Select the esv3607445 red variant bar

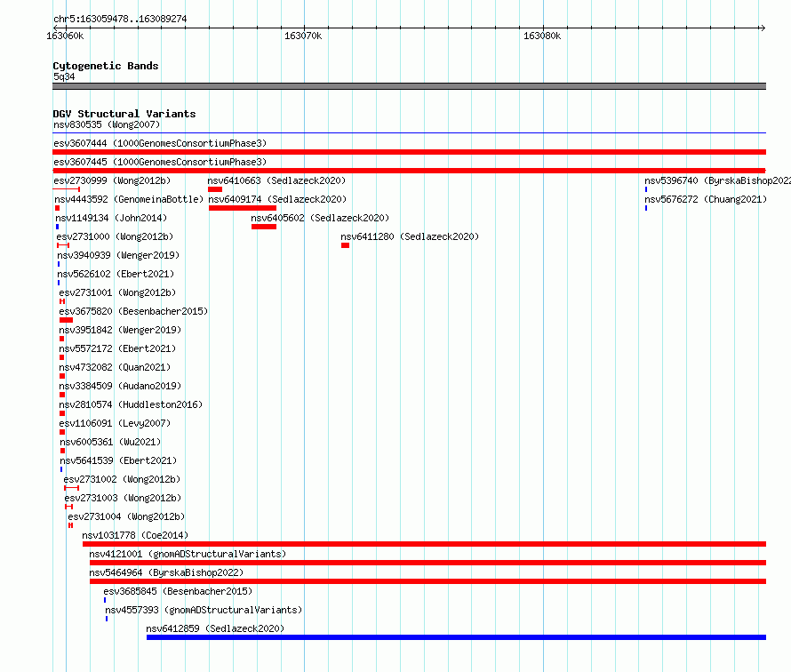[409, 171]
